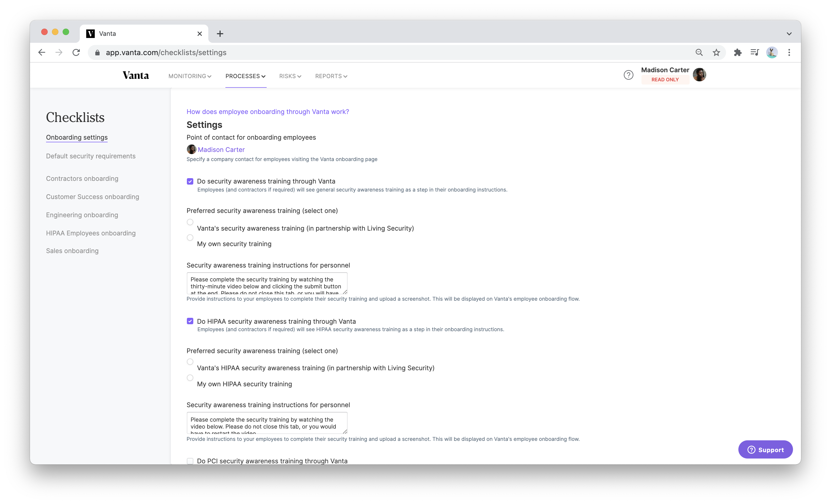This screenshot has height=504, width=831.
Task: Open How does employee onboarding through Vanta work link
Action: pos(268,112)
